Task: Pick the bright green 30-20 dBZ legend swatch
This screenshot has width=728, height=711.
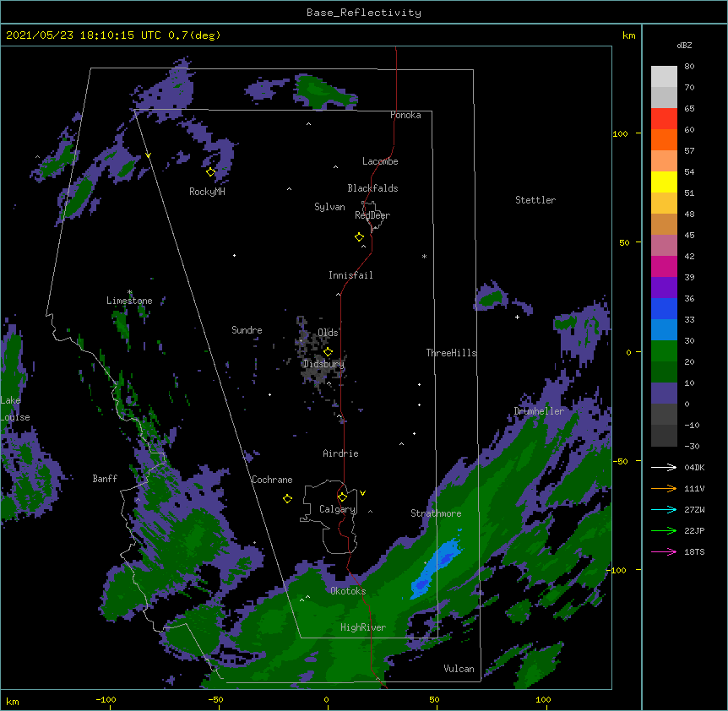Action: tap(664, 351)
